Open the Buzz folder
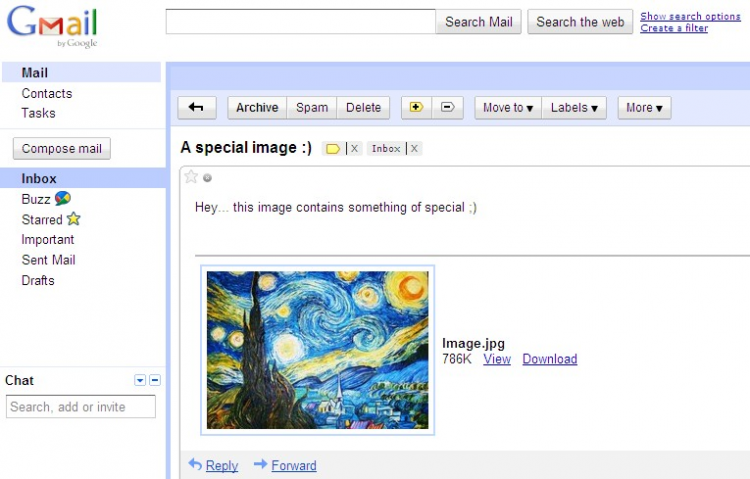This screenshot has width=750, height=479. pos(36,199)
